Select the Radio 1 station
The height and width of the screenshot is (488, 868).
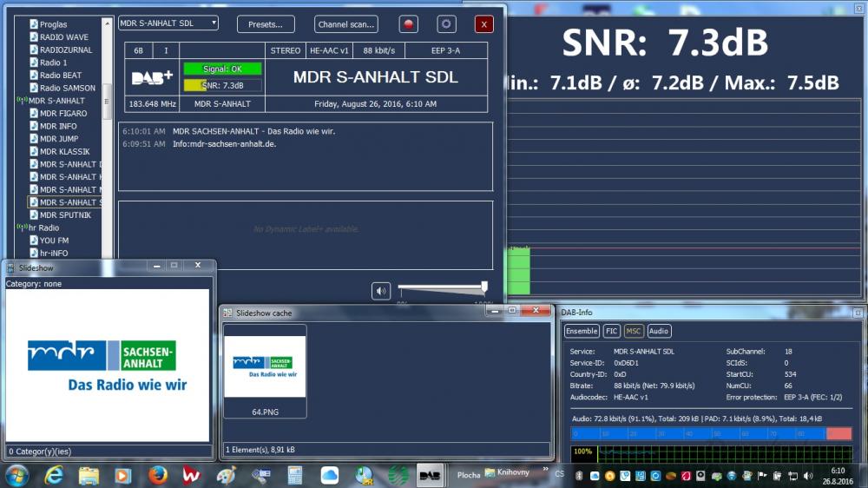(x=53, y=63)
